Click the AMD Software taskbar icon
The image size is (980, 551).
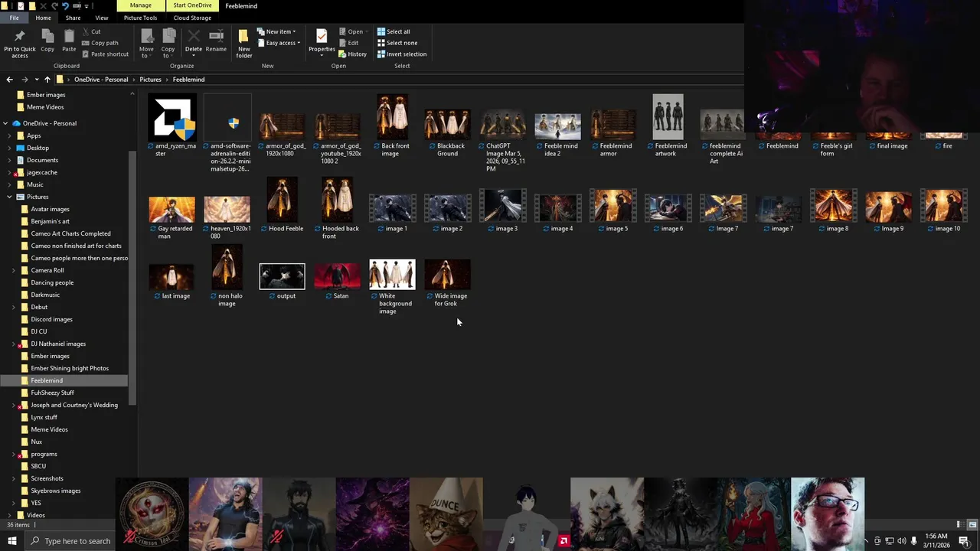pos(563,541)
